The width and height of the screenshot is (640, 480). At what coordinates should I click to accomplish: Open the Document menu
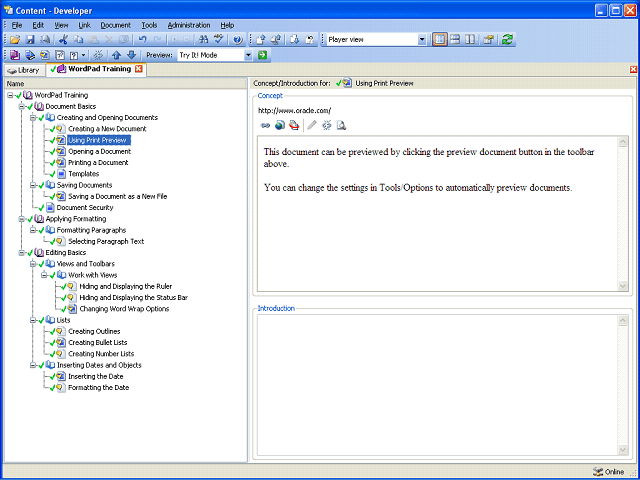click(x=116, y=25)
